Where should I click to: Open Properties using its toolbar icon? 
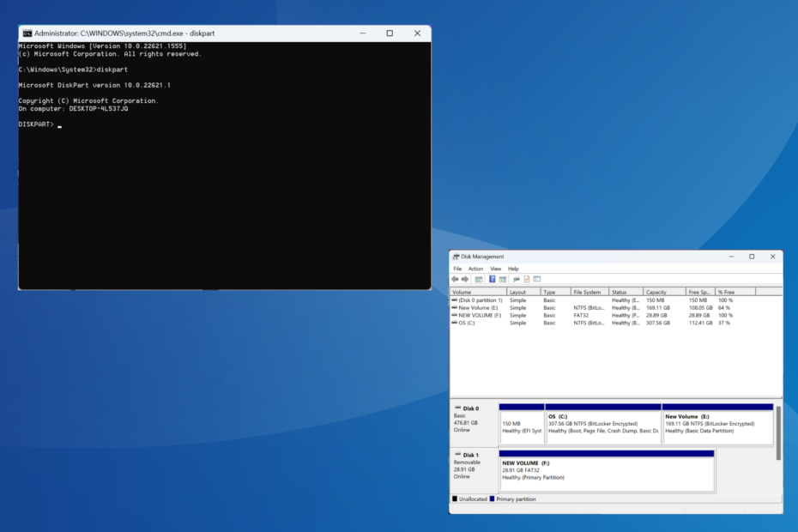tap(527, 279)
